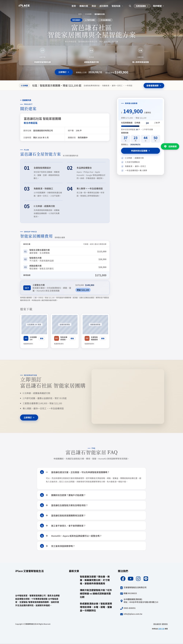Open article 傳統冷氣怎麼變智能冷氣 link

96,594
